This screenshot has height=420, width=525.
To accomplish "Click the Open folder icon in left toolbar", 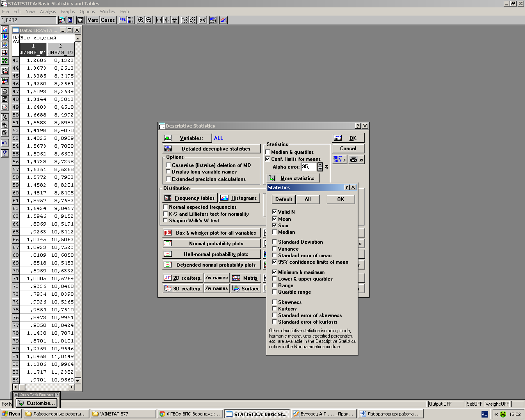I will pos(5,91).
